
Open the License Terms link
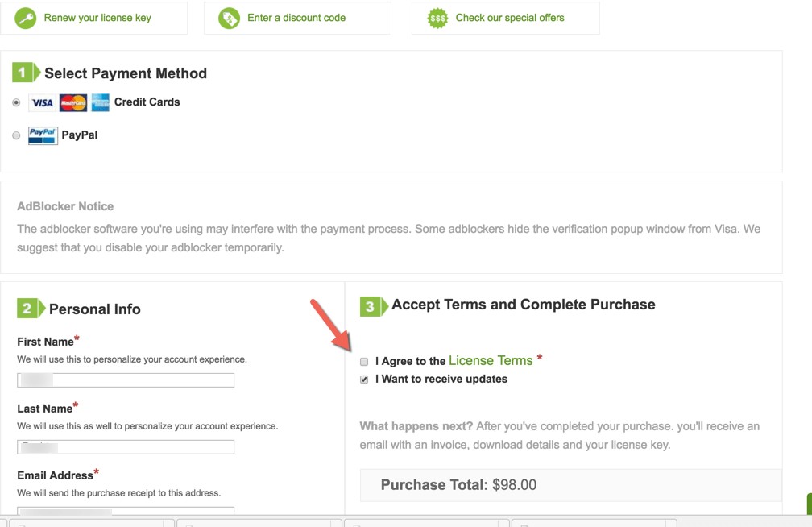(491, 360)
